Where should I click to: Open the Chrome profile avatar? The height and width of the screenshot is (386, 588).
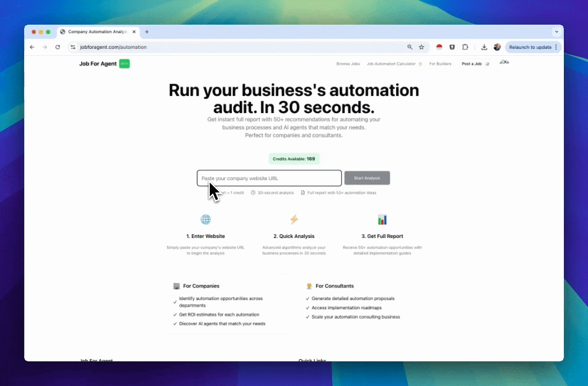(x=497, y=47)
